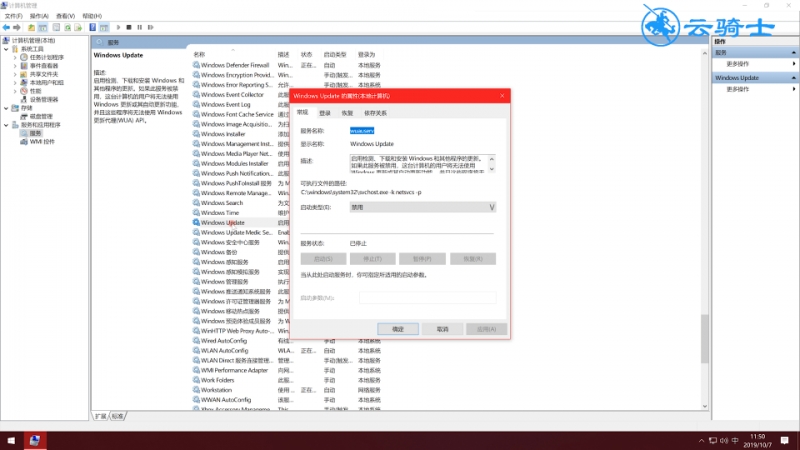Click the 暂停(P) button in the dialog
The height and width of the screenshot is (450, 800).
click(422, 259)
